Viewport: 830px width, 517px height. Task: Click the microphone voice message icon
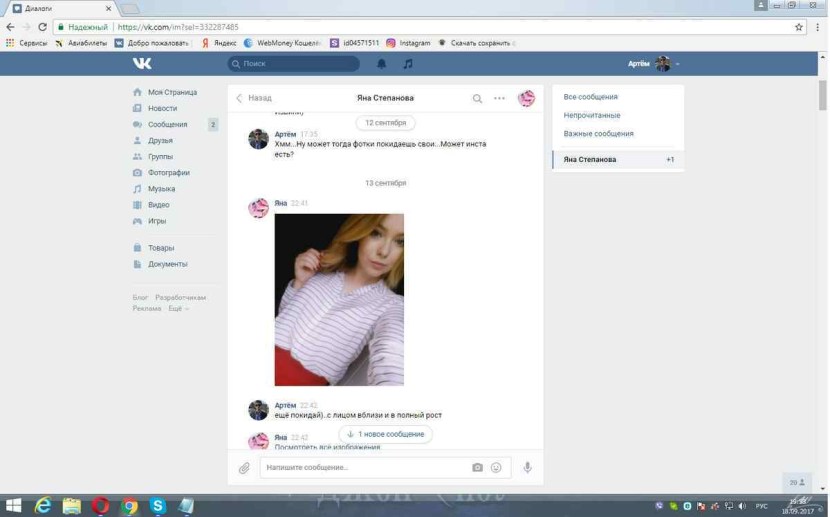[x=527, y=468]
